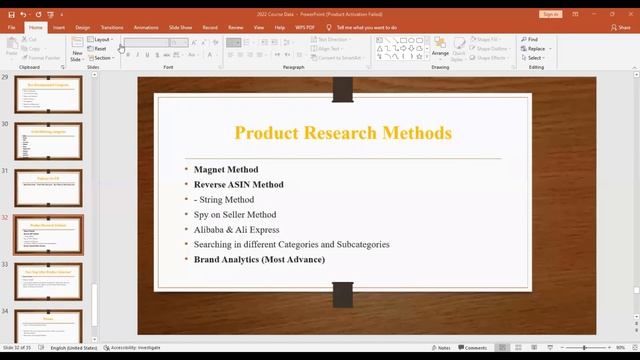The width and height of the screenshot is (640, 360).
Task: Align text to the left
Action: pos(231,55)
